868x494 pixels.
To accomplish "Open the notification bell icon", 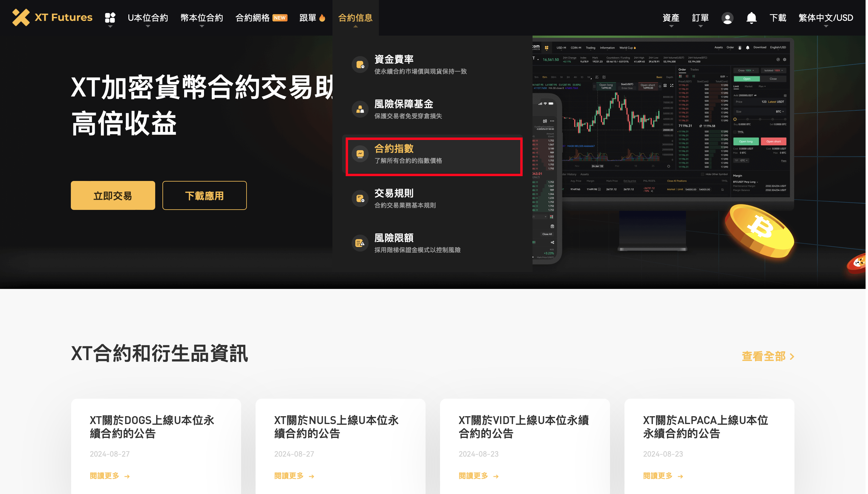I will coord(751,17).
